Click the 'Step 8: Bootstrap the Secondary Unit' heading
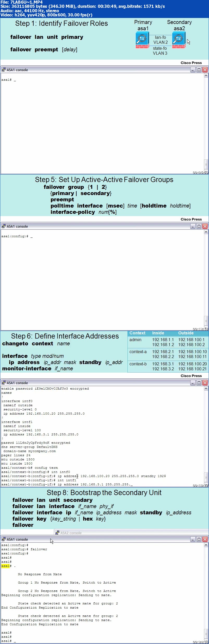This screenshot has height=644, width=209. pos(104,493)
